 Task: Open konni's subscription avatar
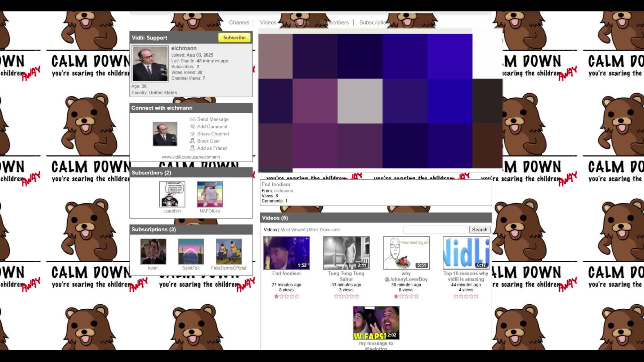pos(153,251)
